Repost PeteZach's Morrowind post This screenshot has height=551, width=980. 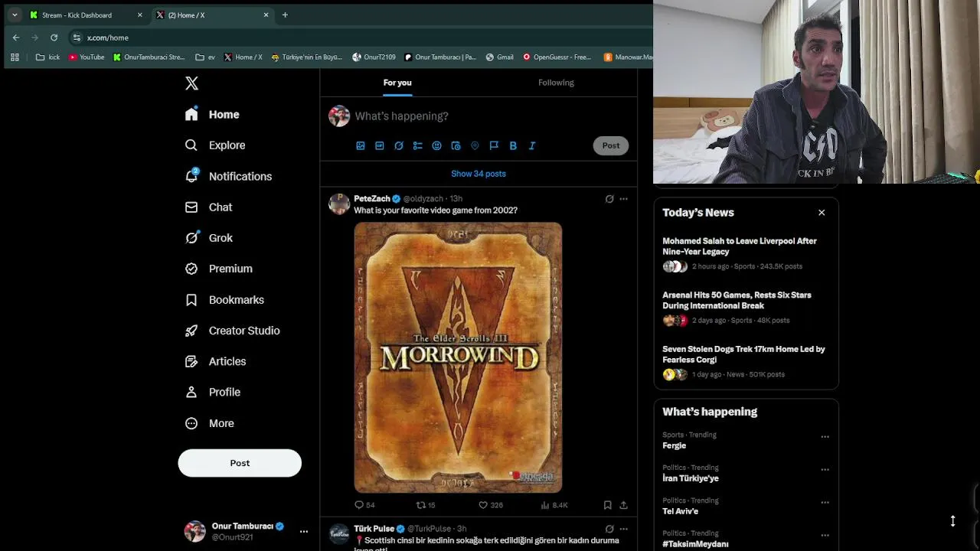pos(425,505)
